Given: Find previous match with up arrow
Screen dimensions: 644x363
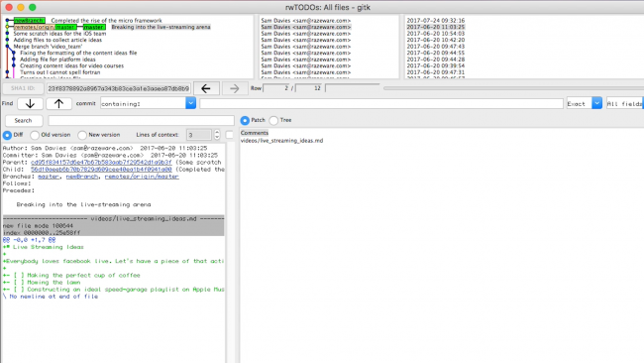Looking at the screenshot, I should pos(58,103).
